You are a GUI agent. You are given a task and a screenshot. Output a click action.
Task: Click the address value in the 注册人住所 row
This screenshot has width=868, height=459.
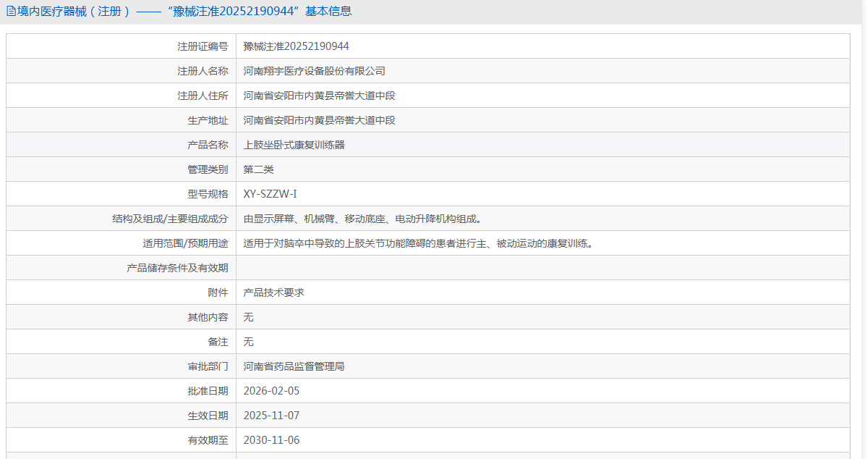pyautogui.click(x=320, y=96)
